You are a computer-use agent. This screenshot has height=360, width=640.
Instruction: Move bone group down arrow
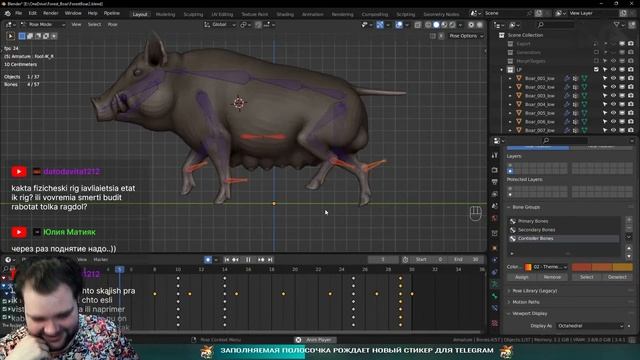[x=629, y=256]
